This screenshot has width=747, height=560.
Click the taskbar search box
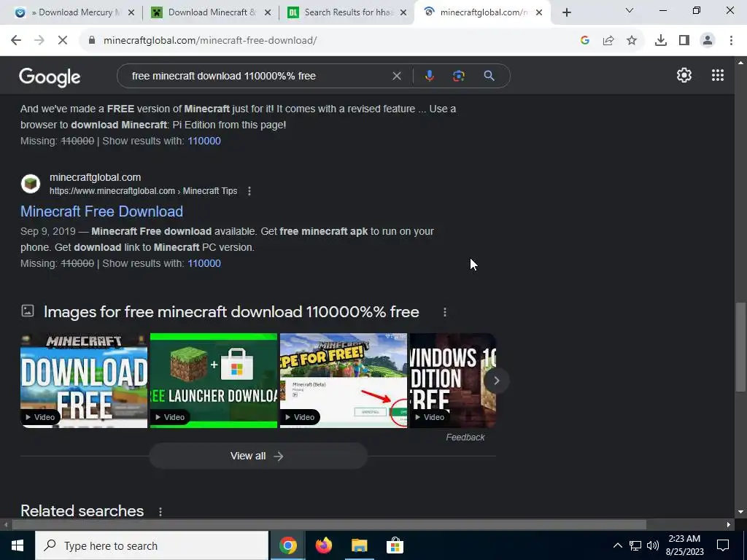152,545
